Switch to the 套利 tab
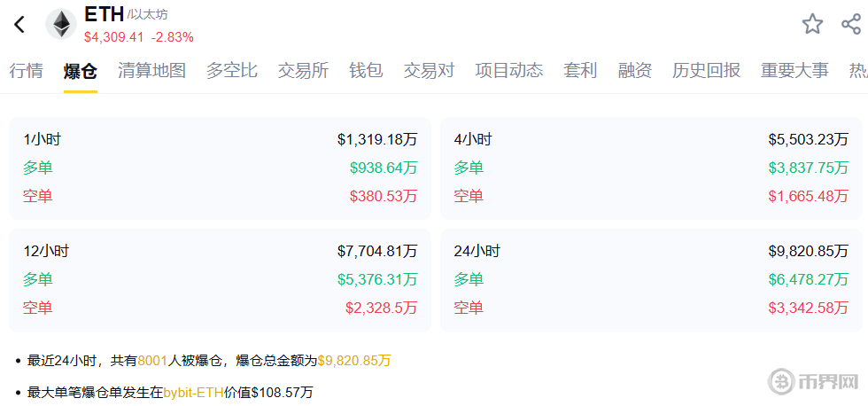The width and height of the screenshot is (868, 406). point(580,71)
